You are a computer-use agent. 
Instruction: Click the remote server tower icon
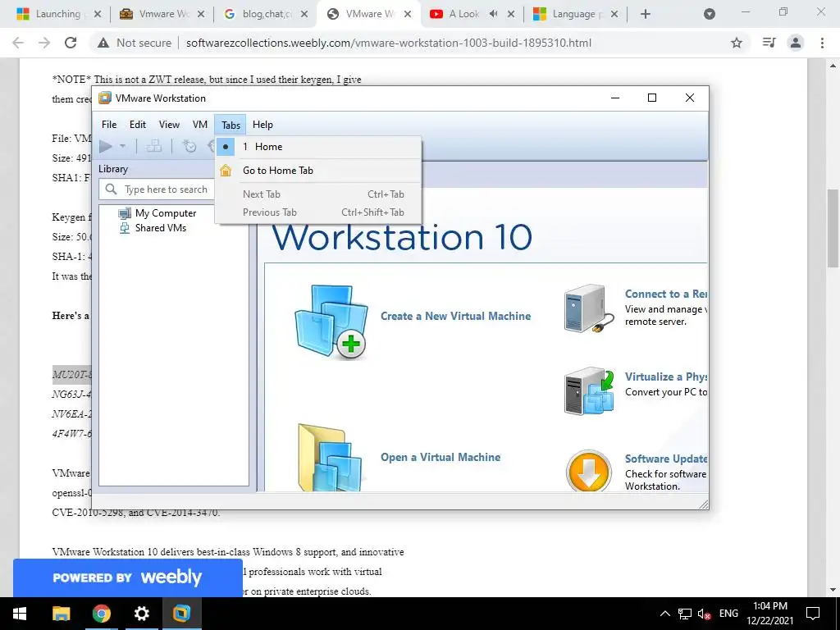tap(588, 309)
